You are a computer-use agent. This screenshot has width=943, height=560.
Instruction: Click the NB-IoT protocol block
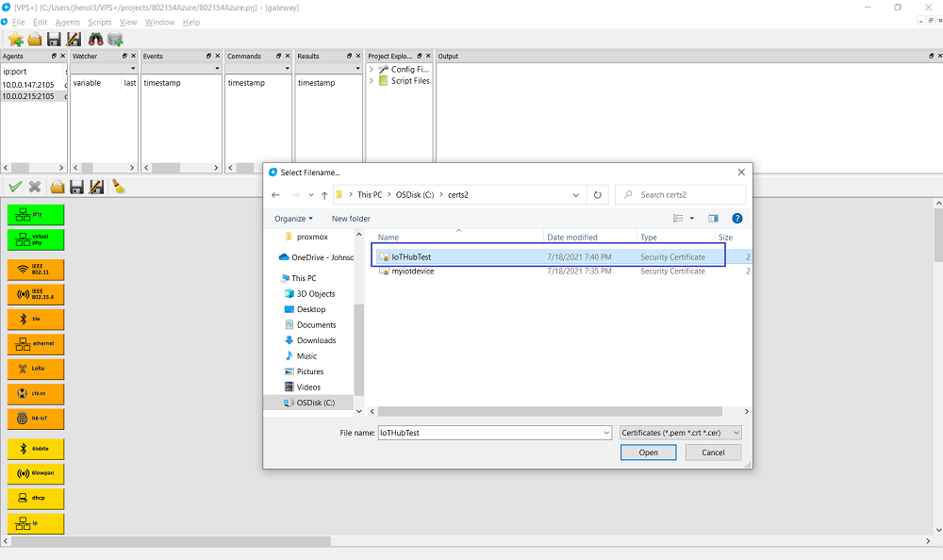click(36, 420)
